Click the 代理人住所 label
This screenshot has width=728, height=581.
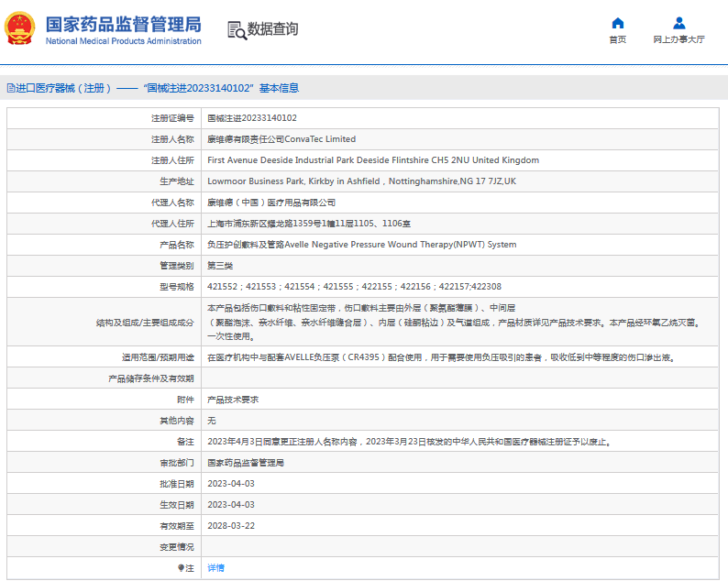tap(172, 224)
